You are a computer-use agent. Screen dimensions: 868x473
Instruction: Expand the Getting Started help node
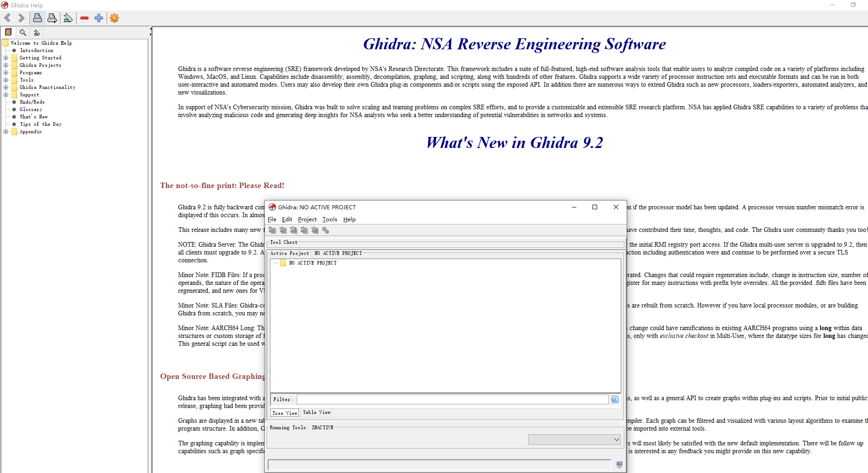pos(6,58)
